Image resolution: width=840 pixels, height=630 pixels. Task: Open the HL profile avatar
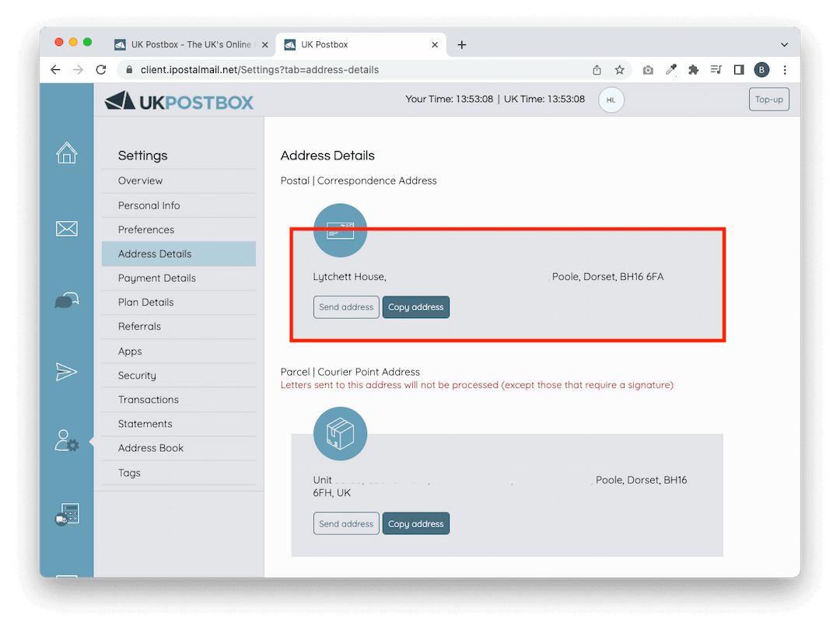point(611,100)
